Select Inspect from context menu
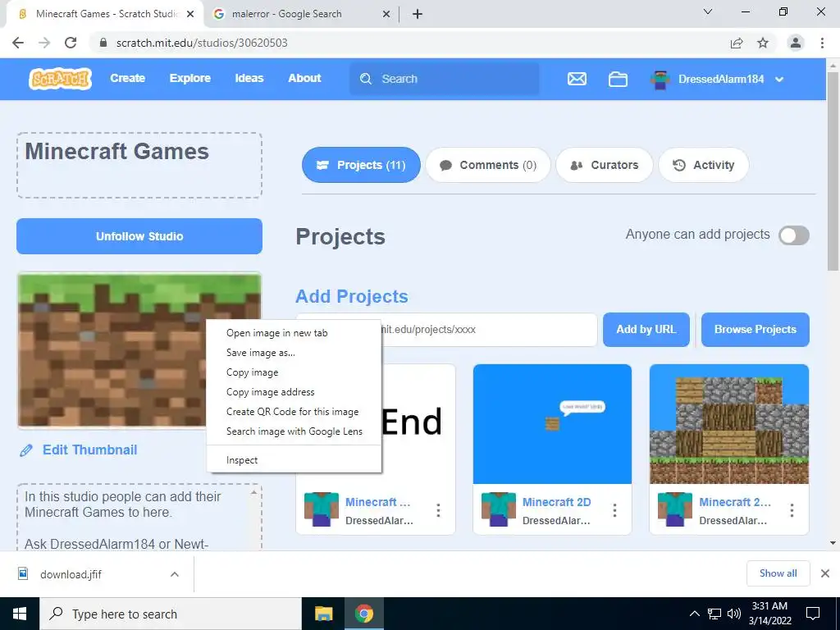 point(294,460)
